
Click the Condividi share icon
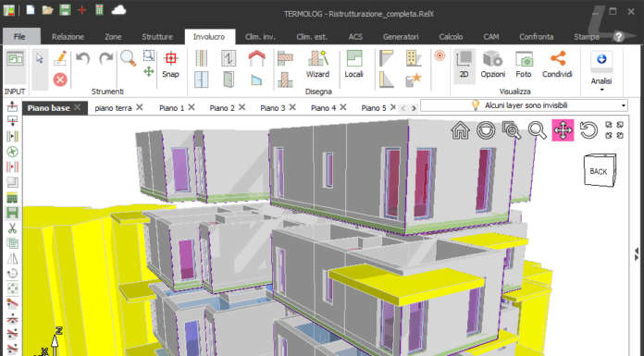coord(557,65)
